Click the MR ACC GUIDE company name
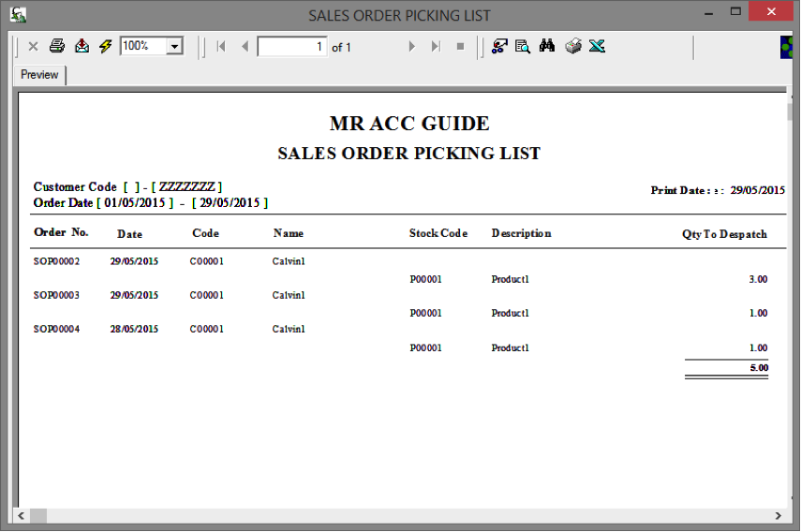This screenshot has width=801, height=532. click(x=409, y=124)
